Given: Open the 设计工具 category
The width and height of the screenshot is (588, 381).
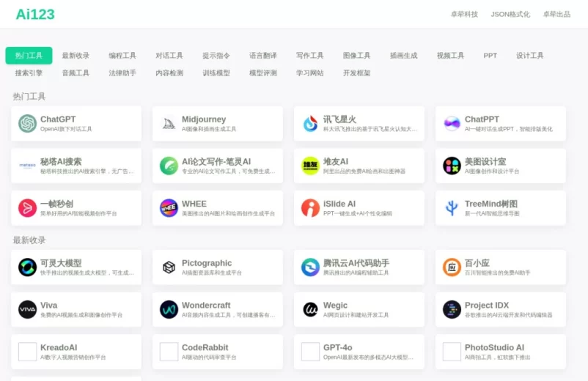Looking at the screenshot, I should [x=530, y=56].
